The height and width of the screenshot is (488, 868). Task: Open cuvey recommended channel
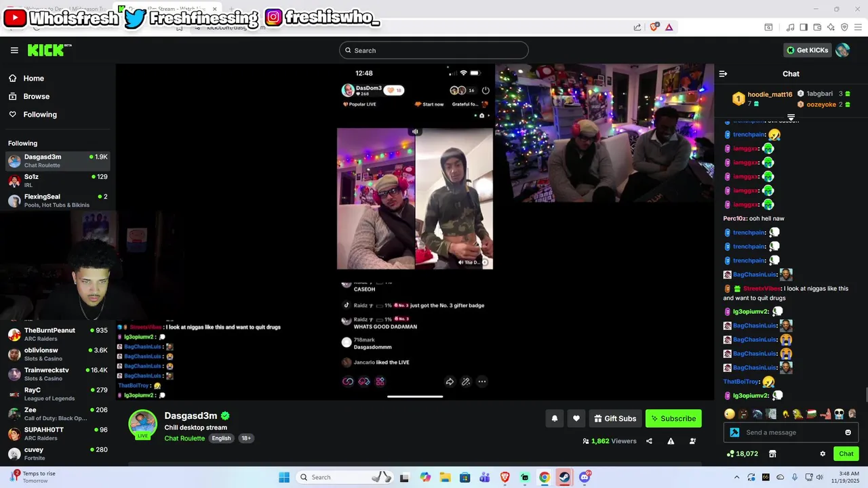58,453
